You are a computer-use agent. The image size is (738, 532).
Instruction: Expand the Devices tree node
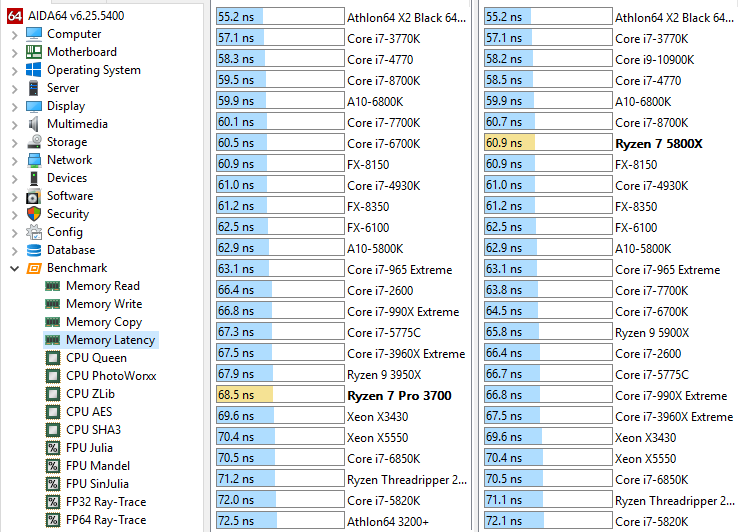coord(15,179)
